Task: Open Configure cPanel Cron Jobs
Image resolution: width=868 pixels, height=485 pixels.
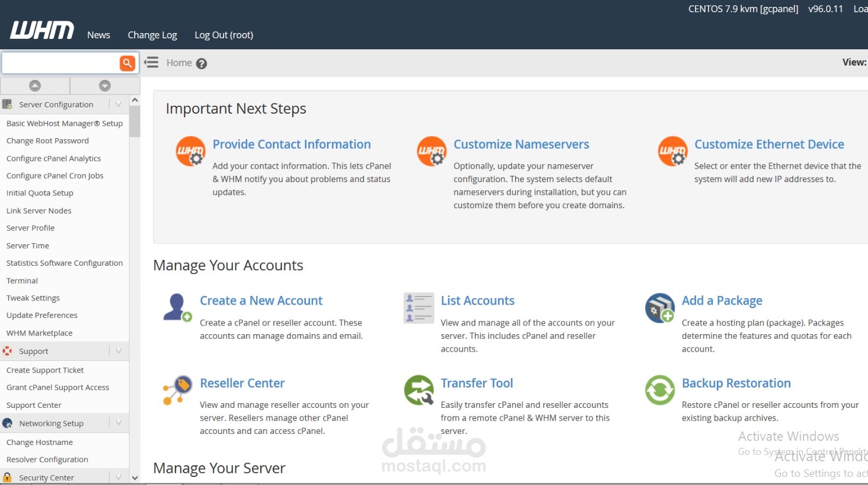Action: (x=55, y=176)
